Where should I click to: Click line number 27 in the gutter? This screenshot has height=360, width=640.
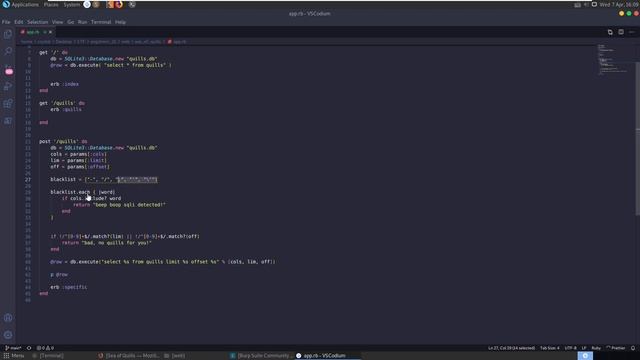[x=28, y=179]
